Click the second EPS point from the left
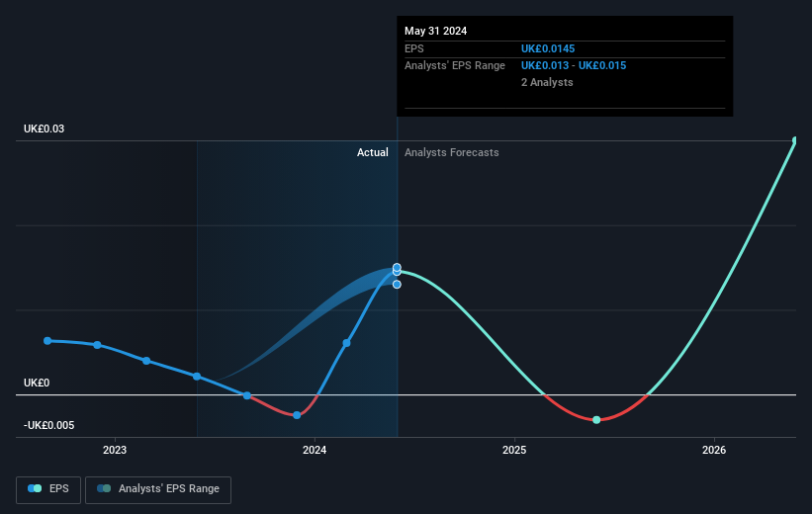The width and height of the screenshot is (812, 514). (97, 345)
